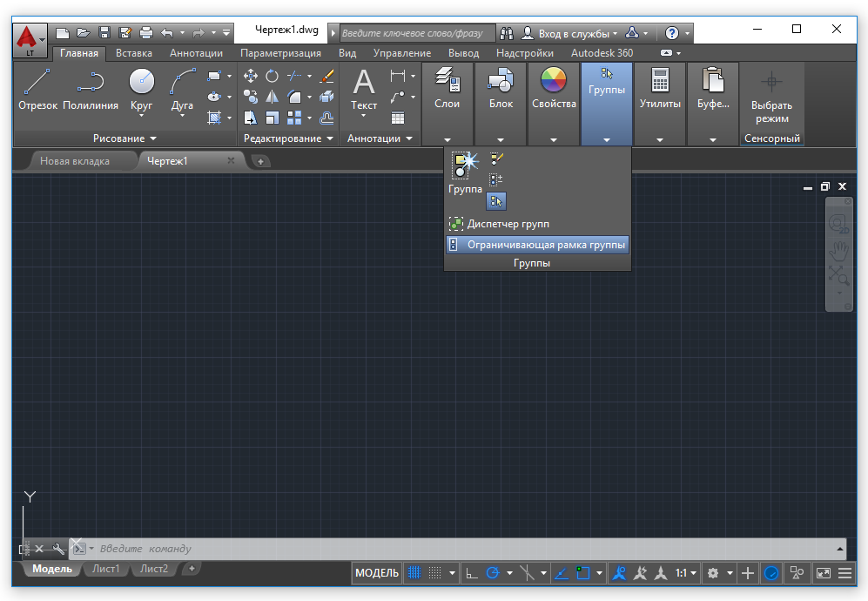Open the annotation scale 1:1 dropdown
Image resolution: width=868 pixels, height=601 pixels.
click(686, 573)
